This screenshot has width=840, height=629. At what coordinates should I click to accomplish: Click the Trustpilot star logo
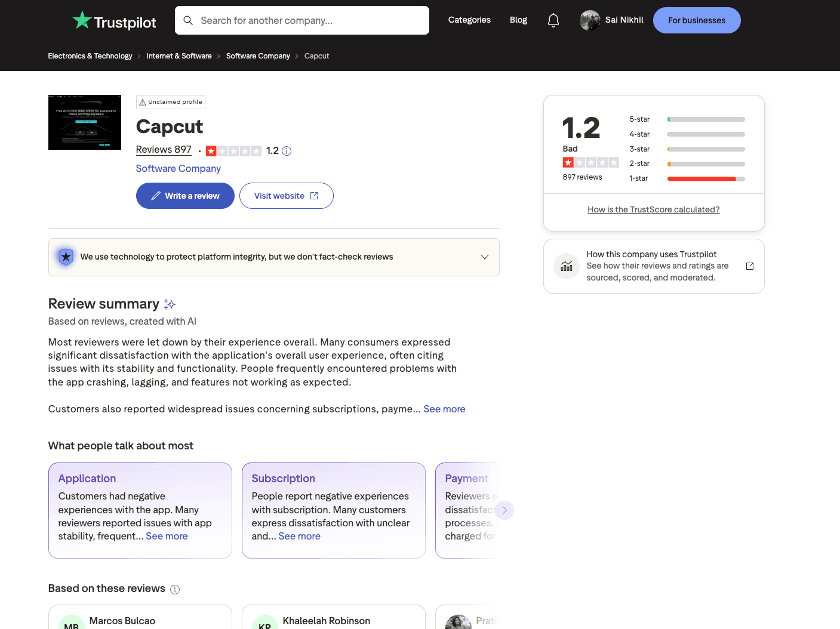pyautogui.click(x=82, y=20)
